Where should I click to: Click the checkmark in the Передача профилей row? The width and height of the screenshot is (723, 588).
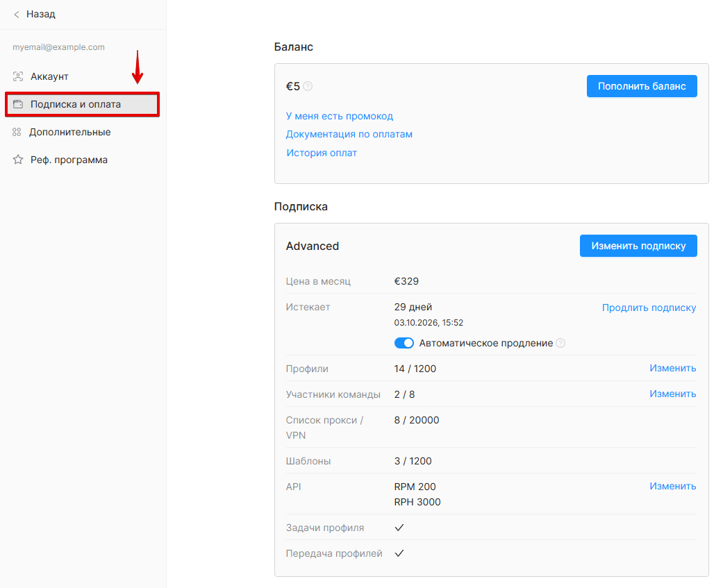pyautogui.click(x=399, y=553)
